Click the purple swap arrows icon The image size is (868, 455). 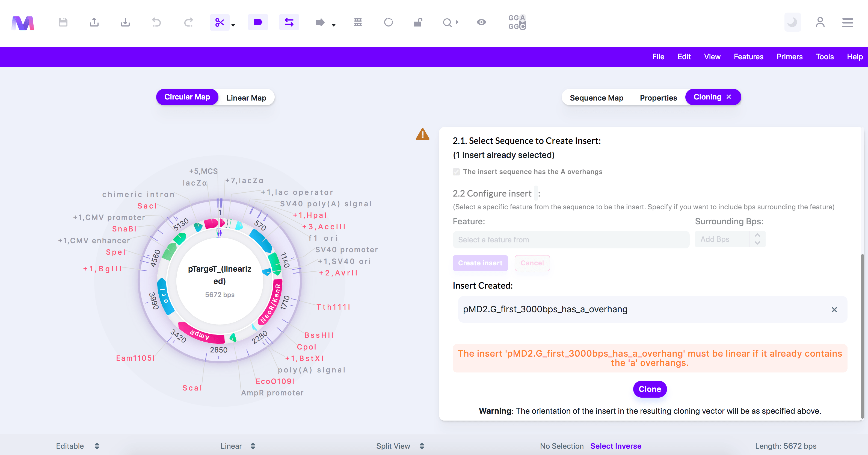click(x=289, y=22)
